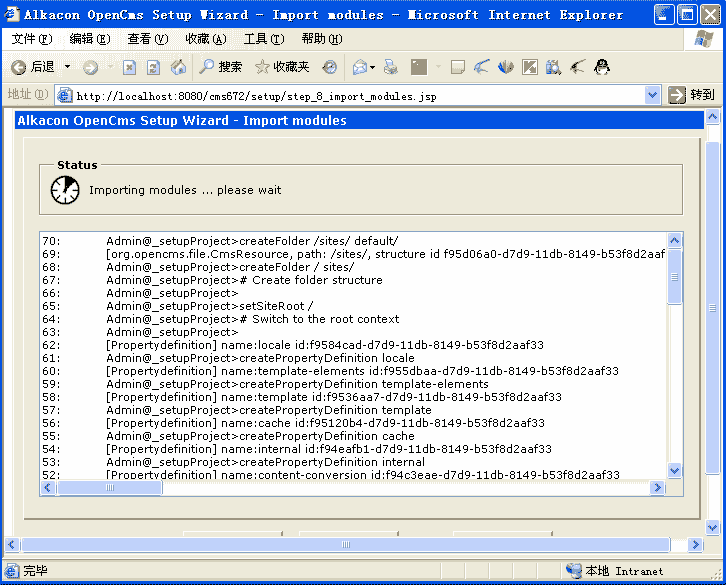Open the Forward button history dropdown arrow
The height and width of the screenshot is (585, 726).
(110, 67)
